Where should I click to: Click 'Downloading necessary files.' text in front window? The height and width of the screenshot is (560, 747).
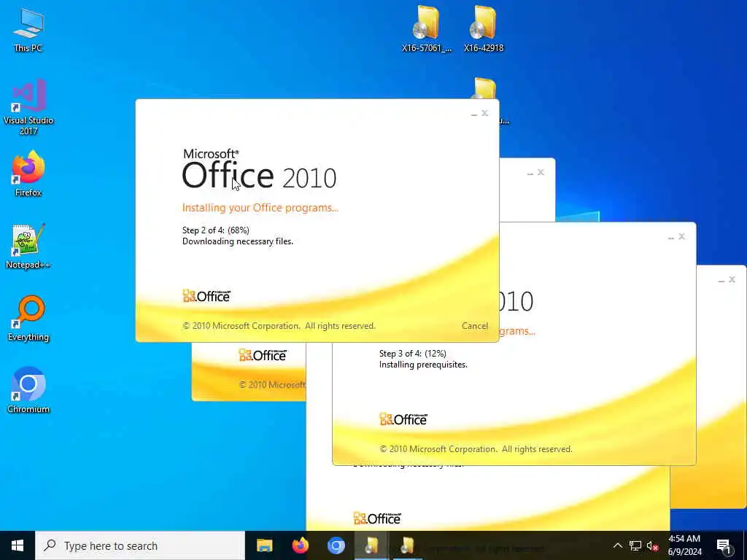pos(238,241)
